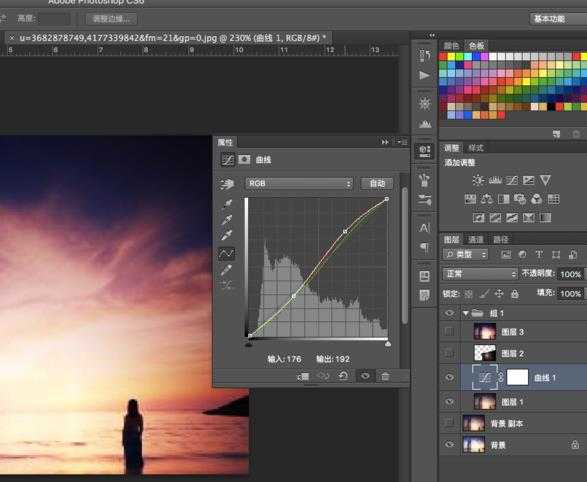Select the white point eyedropper in Curves

(227, 235)
